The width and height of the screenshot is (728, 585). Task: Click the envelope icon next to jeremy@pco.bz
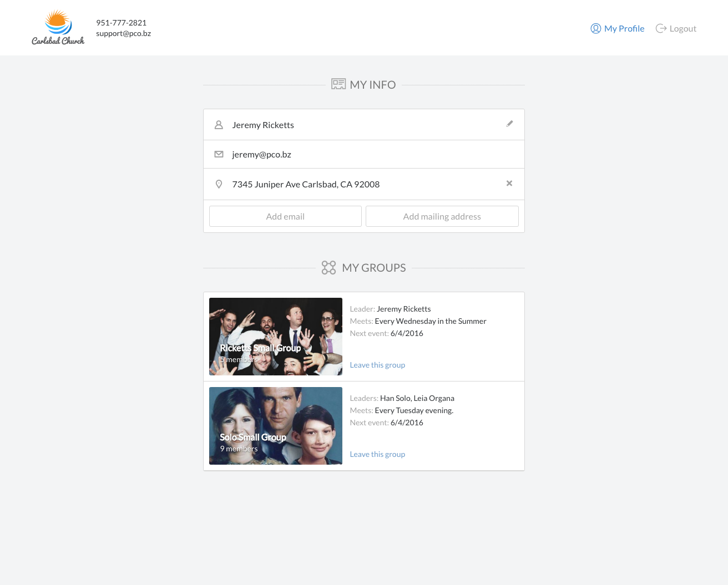click(x=219, y=154)
